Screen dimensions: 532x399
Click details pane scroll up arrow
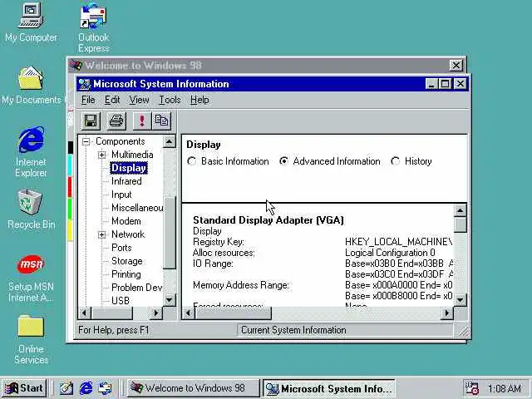click(460, 210)
